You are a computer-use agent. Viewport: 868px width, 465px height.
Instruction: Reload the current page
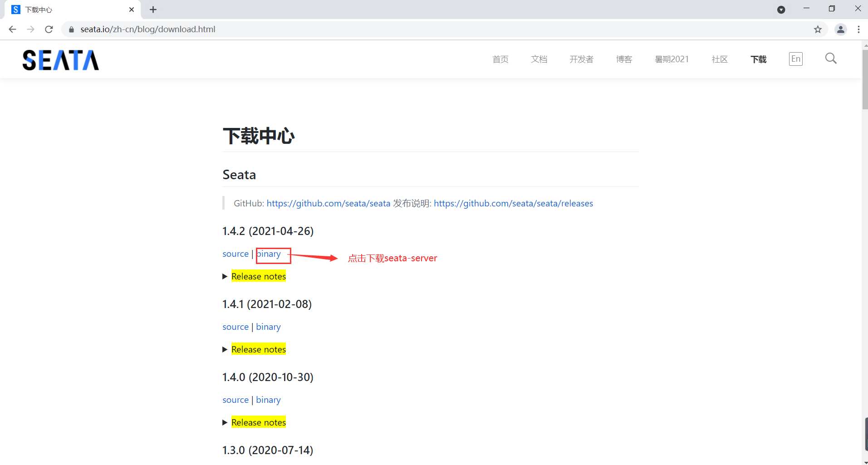pyautogui.click(x=49, y=29)
